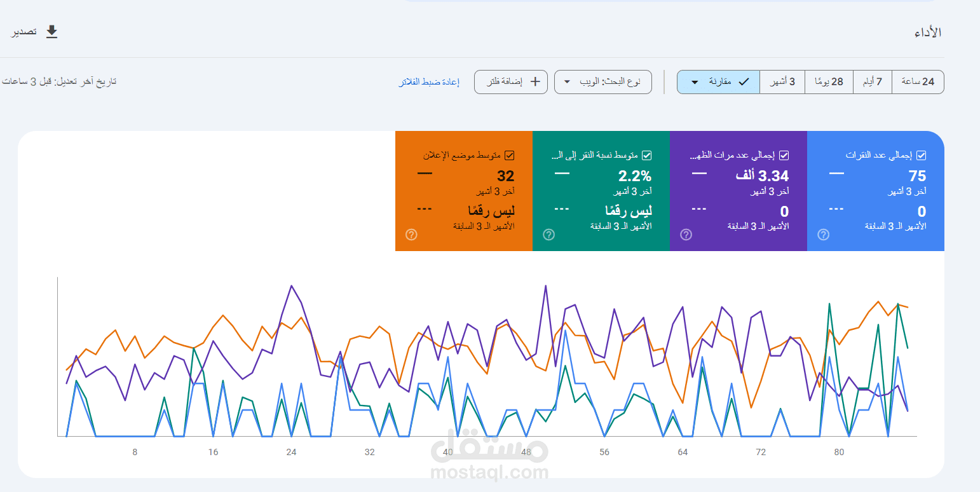Screen dimensions: 980x492
Task: Open help icon on green CTR card
Action: (548, 235)
